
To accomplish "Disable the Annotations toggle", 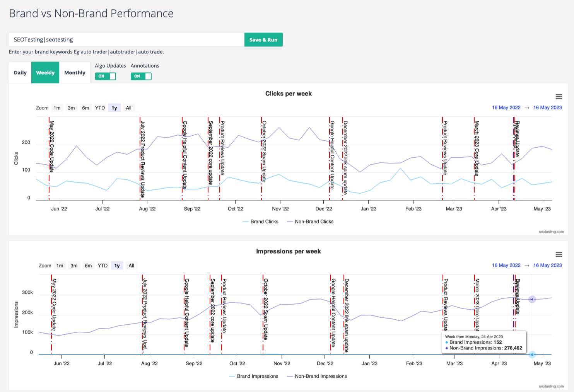I will coord(141,76).
